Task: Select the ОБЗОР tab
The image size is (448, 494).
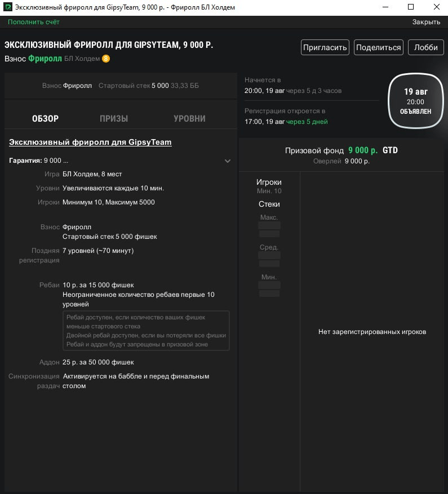Action: pos(46,118)
